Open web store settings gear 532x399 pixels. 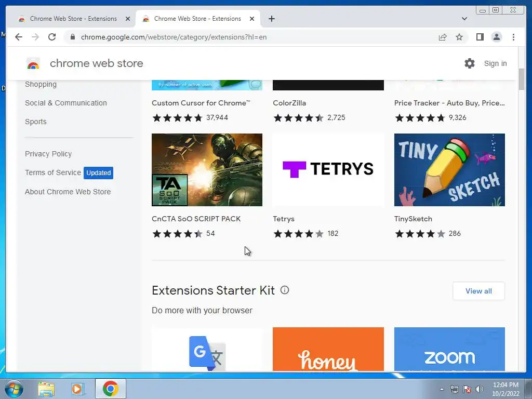coord(470,63)
